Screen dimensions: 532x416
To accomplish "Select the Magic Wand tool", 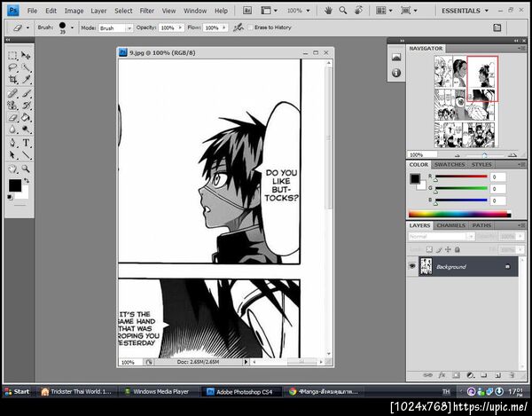I will pos(26,68).
